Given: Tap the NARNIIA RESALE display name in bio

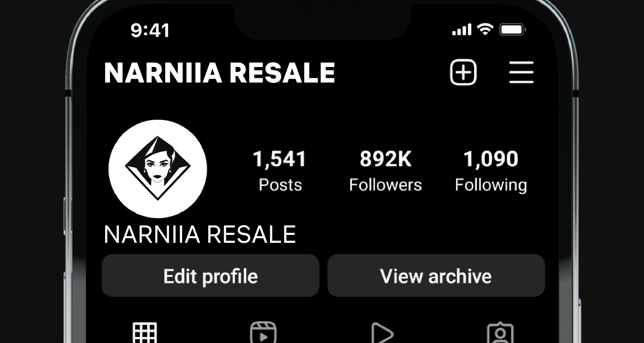Looking at the screenshot, I should [x=200, y=234].
